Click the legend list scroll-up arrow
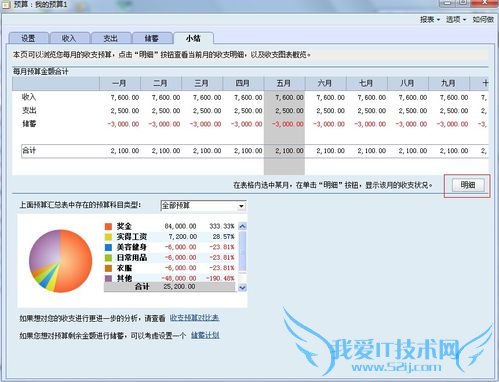Viewport: 499px width, 382px height. 243,226
